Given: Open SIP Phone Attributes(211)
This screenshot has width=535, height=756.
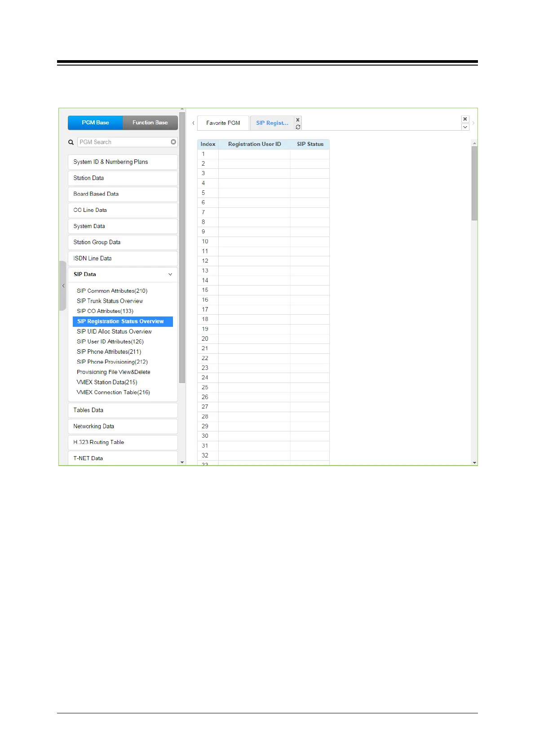Looking at the screenshot, I should click(109, 352).
